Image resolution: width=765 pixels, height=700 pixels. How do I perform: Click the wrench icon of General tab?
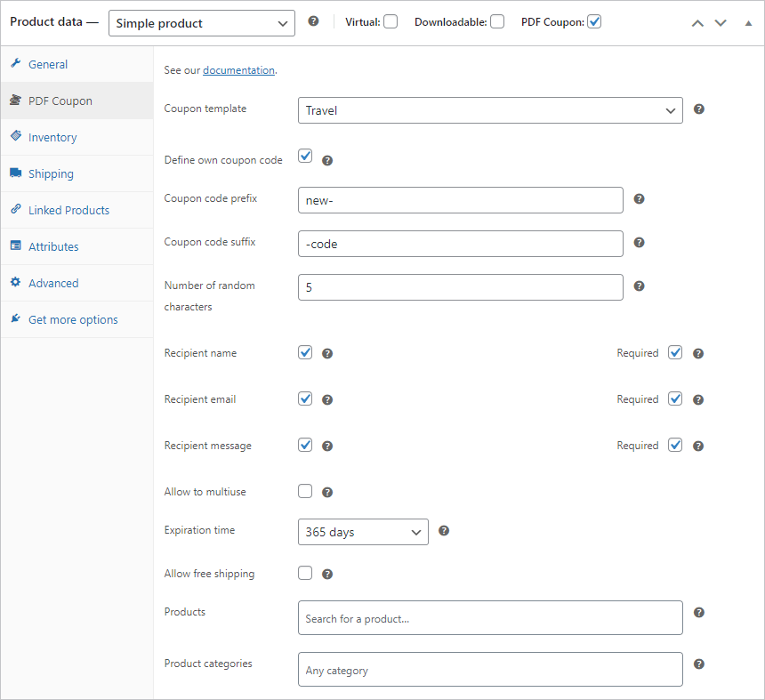(x=16, y=63)
